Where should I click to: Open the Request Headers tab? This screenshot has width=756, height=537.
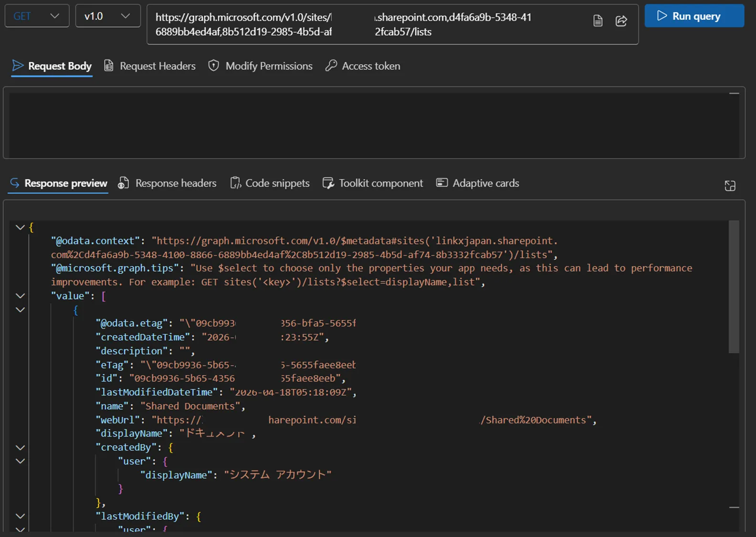[x=150, y=66]
